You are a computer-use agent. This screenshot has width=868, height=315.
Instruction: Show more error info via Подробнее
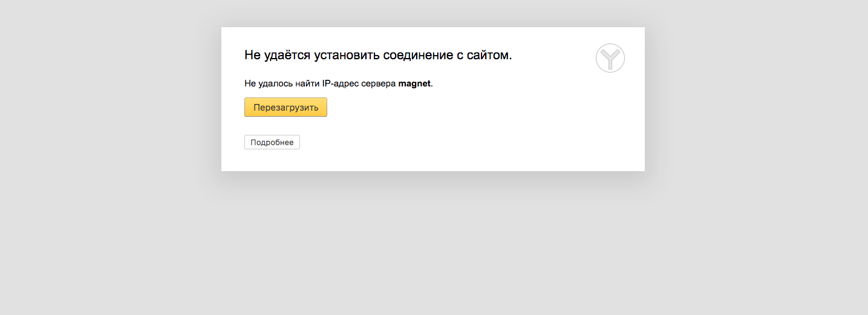[272, 142]
